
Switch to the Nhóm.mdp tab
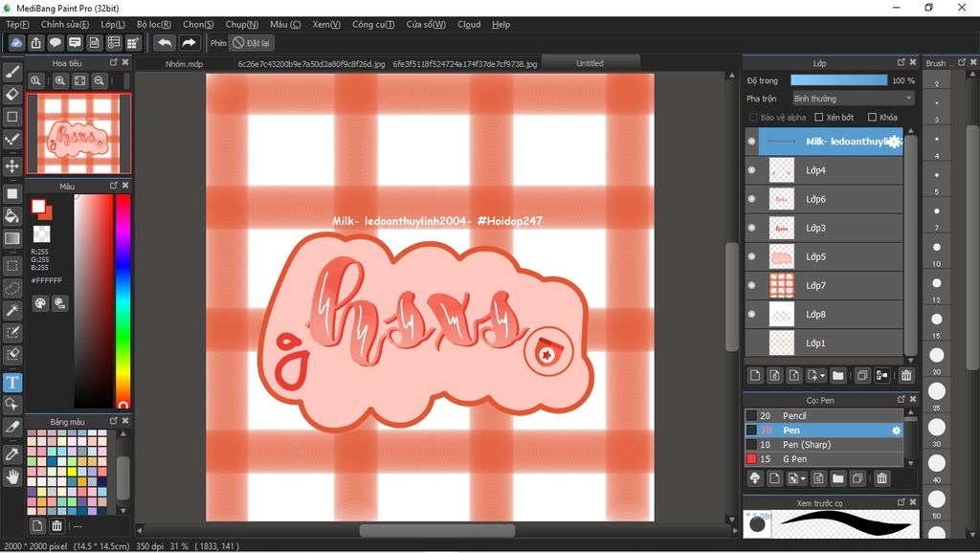click(x=185, y=64)
